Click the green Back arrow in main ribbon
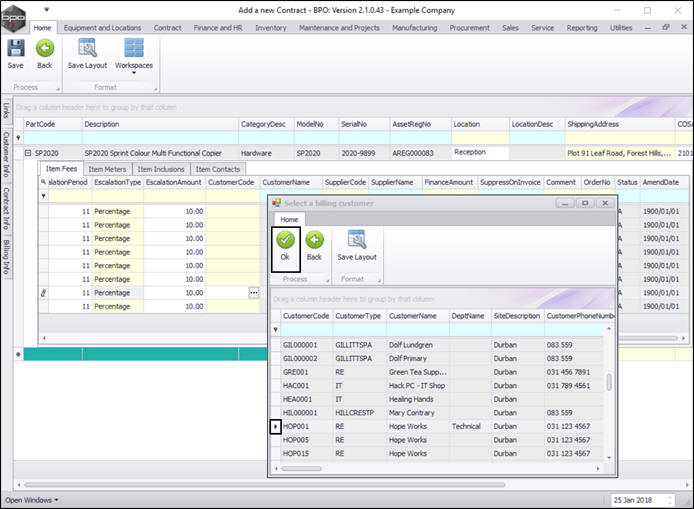 (44, 50)
